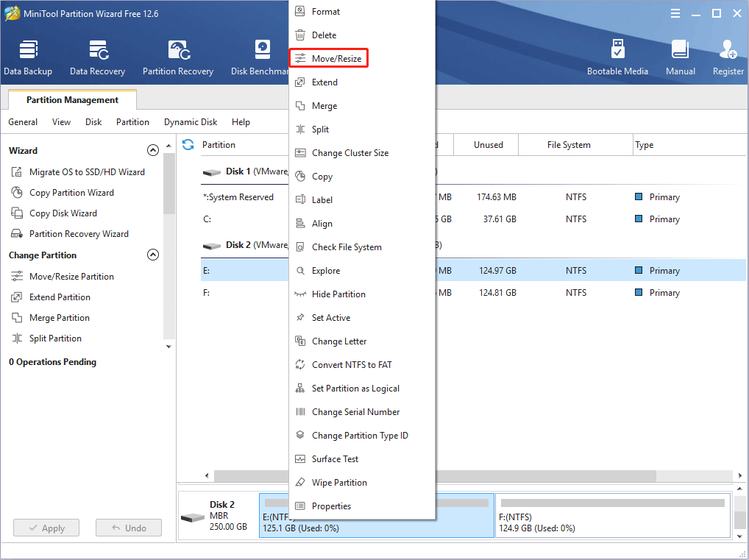Viewport: 749px width, 560px height.
Task: Select Label in the context menu
Action: coord(362,199)
